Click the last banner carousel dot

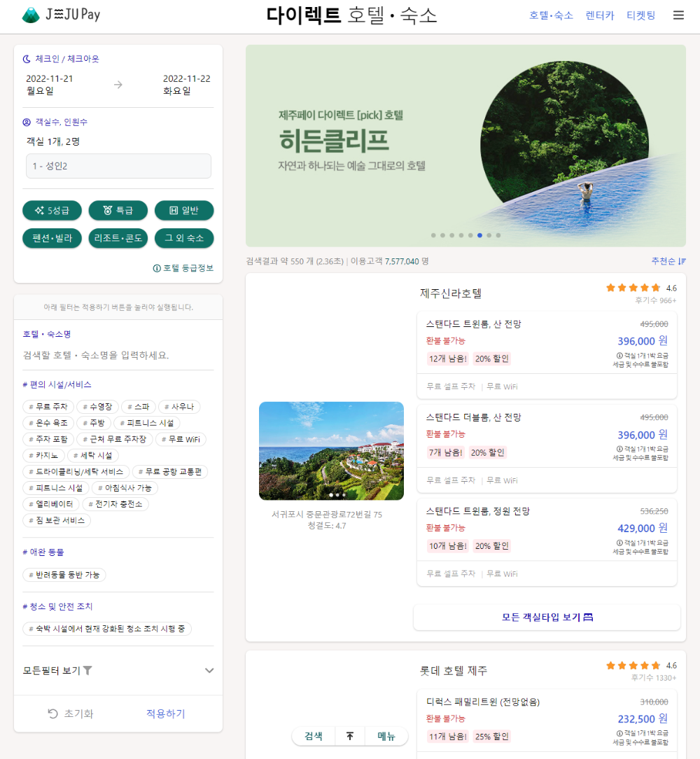[x=498, y=235]
